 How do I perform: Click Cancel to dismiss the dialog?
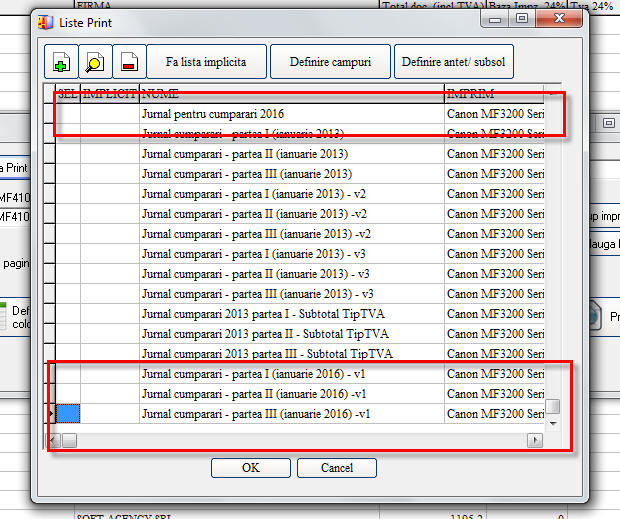337,468
